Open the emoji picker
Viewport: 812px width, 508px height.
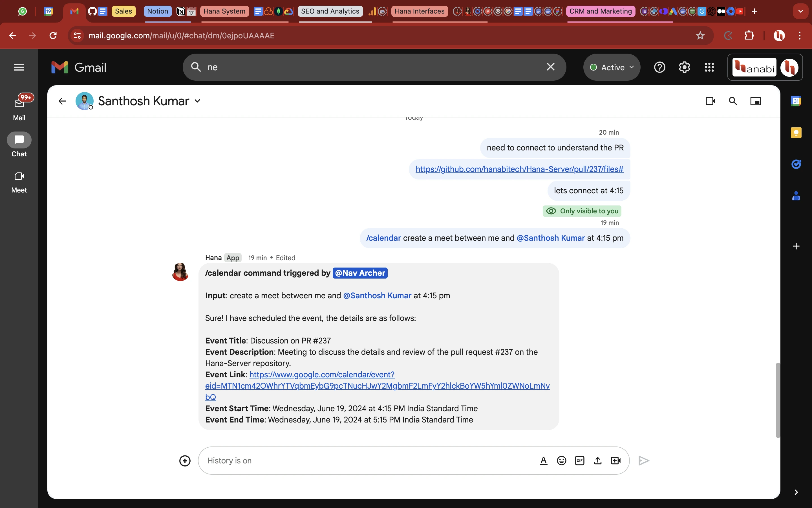point(561,461)
